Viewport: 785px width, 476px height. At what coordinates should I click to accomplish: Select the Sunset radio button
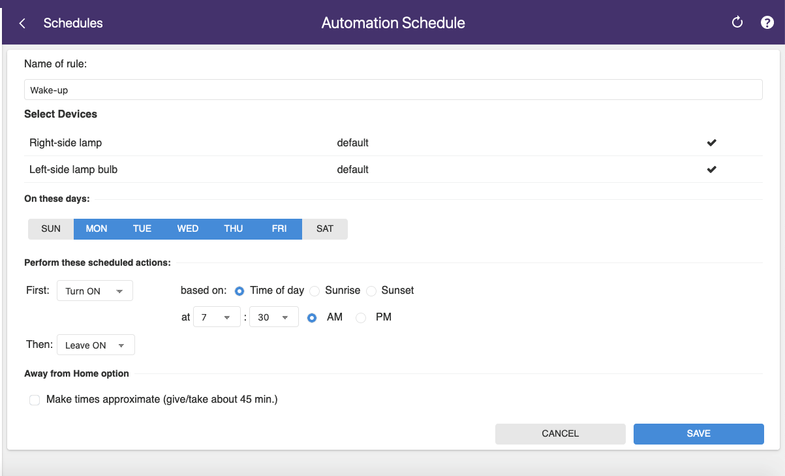click(x=371, y=291)
